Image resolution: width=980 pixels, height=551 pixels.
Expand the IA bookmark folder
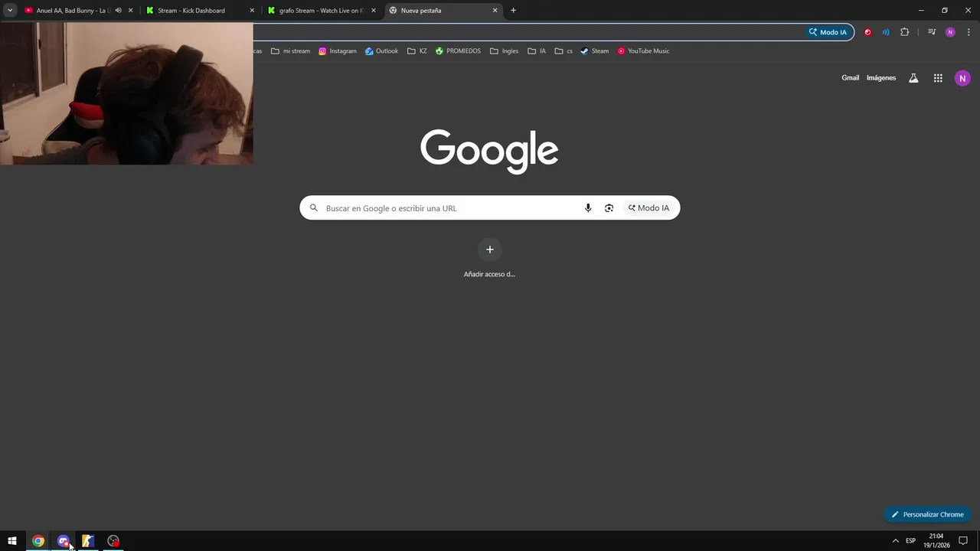click(537, 51)
